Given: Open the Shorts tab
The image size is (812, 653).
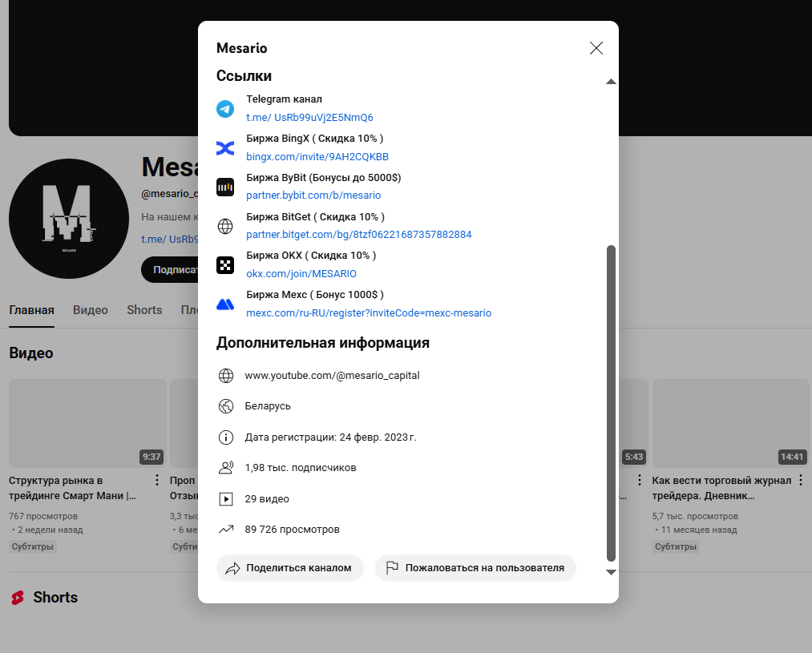Looking at the screenshot, I should click(144, 310).
